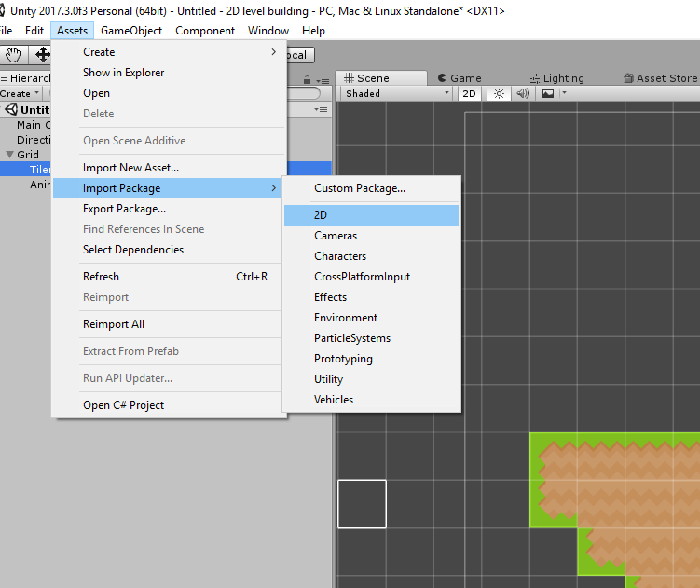The image size is (700, 588).
Task: Choose Reimport All
Action: pos(169,324)
